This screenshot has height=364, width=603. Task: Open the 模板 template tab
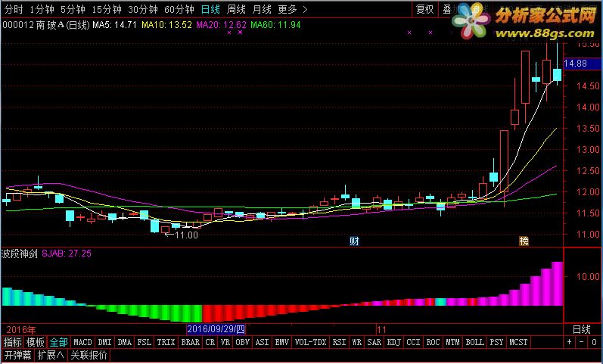(x=36, y=342)
